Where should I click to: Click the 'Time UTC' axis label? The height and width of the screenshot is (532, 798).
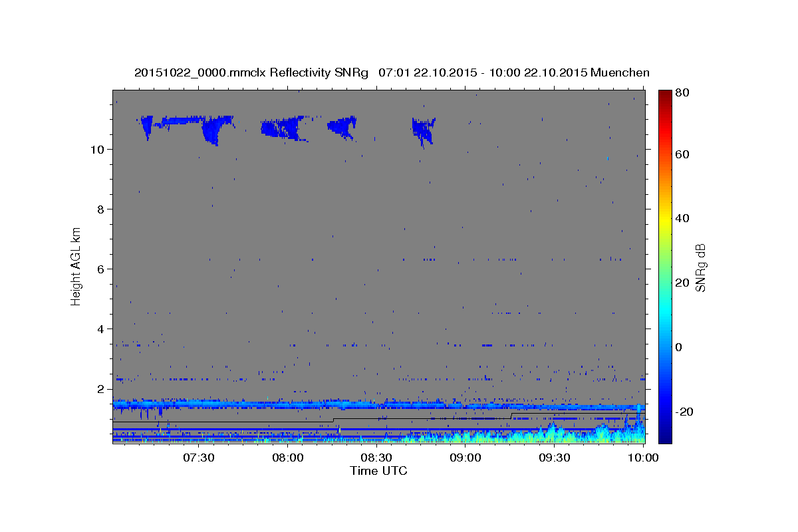(x=378, y=471)
